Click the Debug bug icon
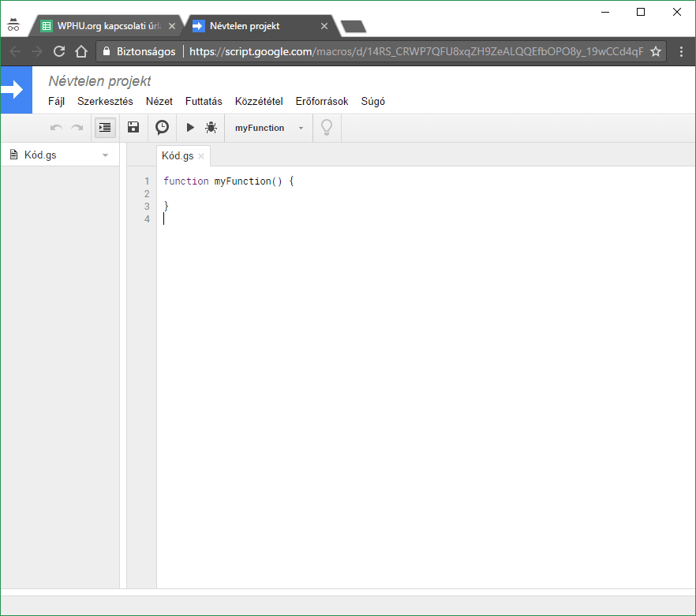696x616 pixels. [x=211, y=128]
